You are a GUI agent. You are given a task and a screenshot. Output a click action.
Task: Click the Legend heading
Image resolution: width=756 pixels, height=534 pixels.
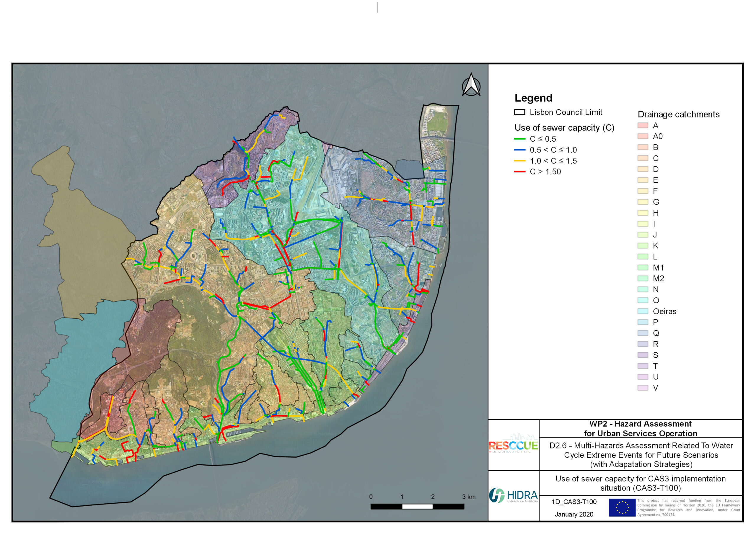tap(533, 98)
